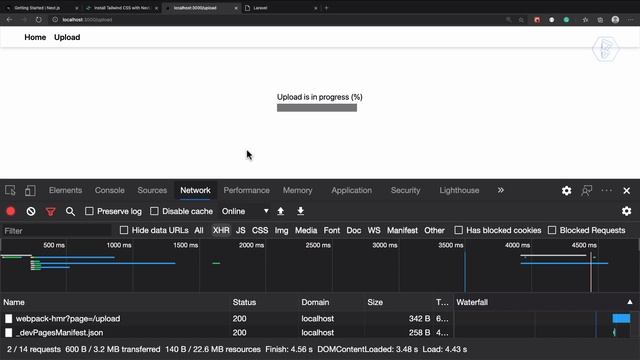Screen dimensions: 640x360
Task: Click the green extension icon in toolbar
Action: coord(566,20)
